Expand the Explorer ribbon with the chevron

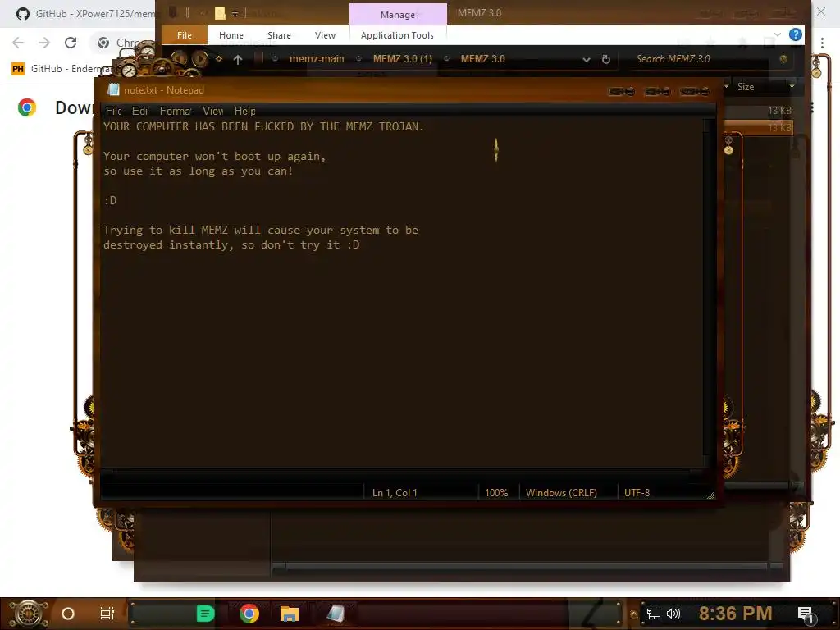[x=778, y=34]
